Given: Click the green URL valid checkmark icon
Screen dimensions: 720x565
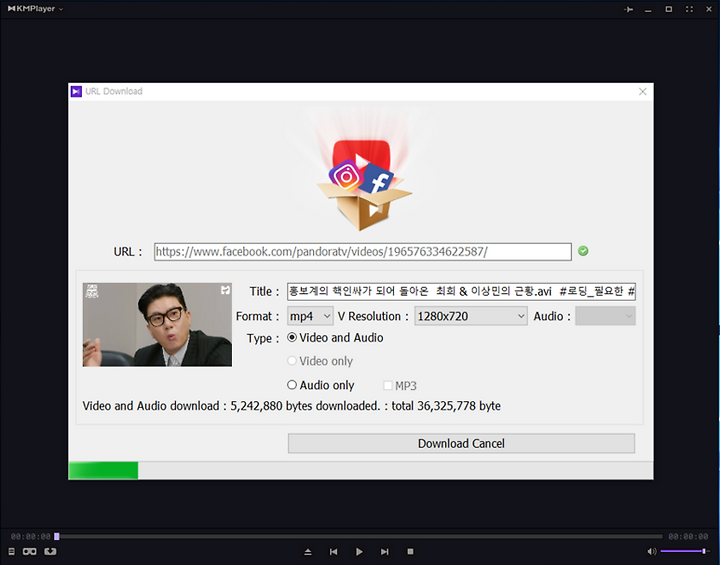Looking at the screenshot, I should [x=583, y=251].
